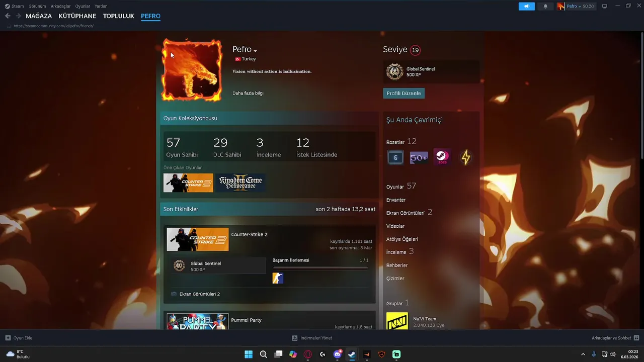The image size is (644, 362).
Task: Switch to the TOPLULUK tab
Action: [119, 16]
